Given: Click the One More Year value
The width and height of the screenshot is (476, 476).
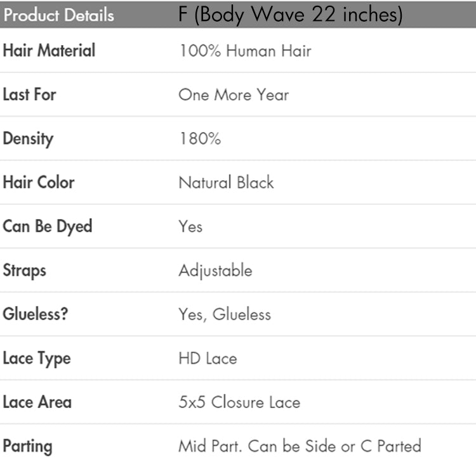Looking at the screenshot, I should pyautogui.click(x=234, y=95).
